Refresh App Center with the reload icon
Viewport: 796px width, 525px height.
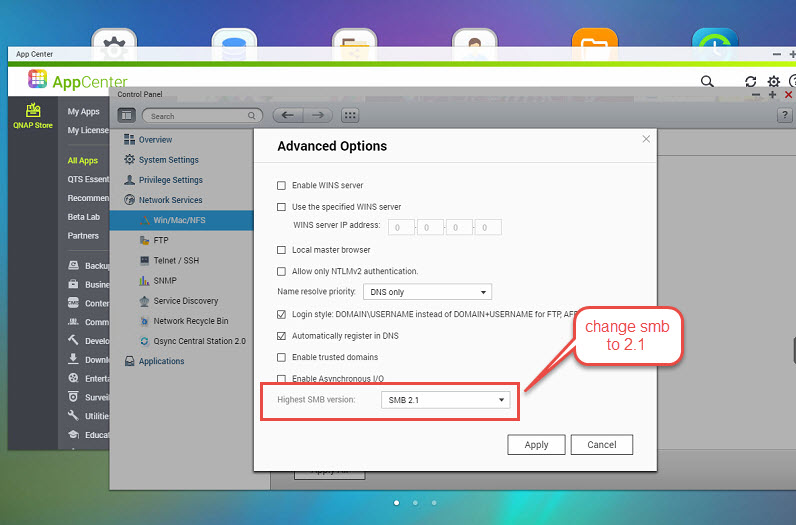click(750, 81)
